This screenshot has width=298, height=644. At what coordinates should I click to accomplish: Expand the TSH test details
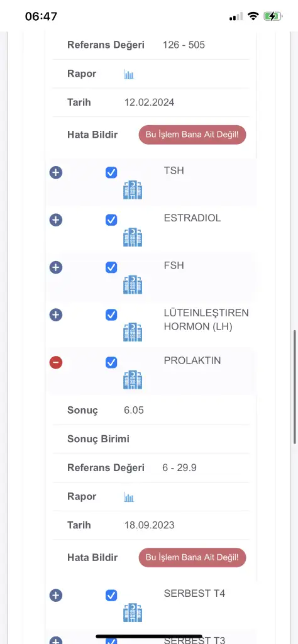(56, 172)
